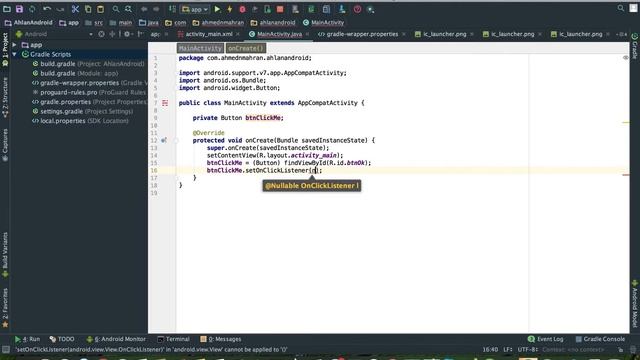Click the Copy icon in toolbar
Screen dimensions: 640x360
[x=88, y=9]
